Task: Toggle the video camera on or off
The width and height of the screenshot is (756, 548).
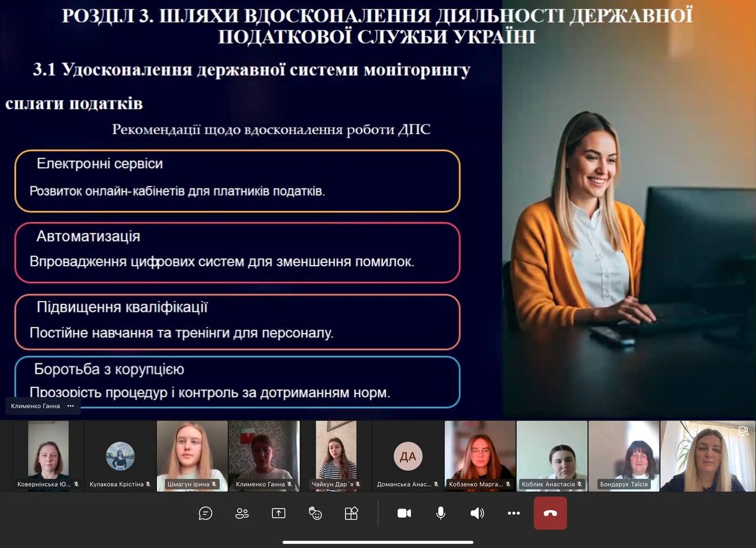Action: tap(405, 513)
